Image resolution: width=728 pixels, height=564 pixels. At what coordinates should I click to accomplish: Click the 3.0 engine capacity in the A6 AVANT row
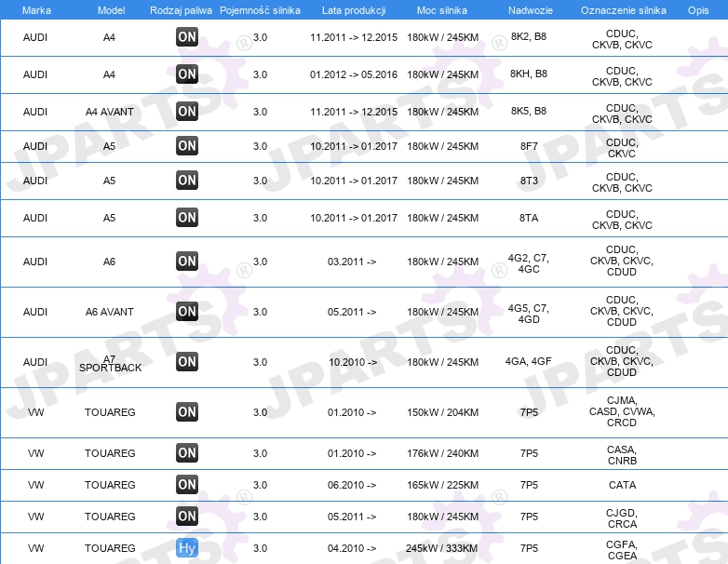[x=260, y=312]
